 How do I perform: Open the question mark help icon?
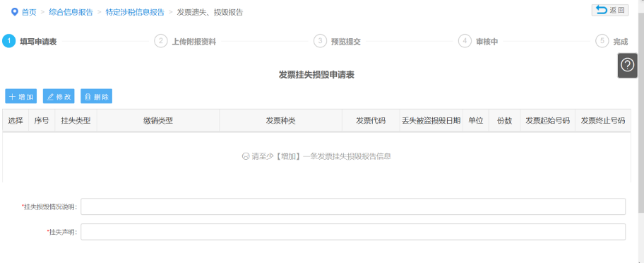click(627, 65)
